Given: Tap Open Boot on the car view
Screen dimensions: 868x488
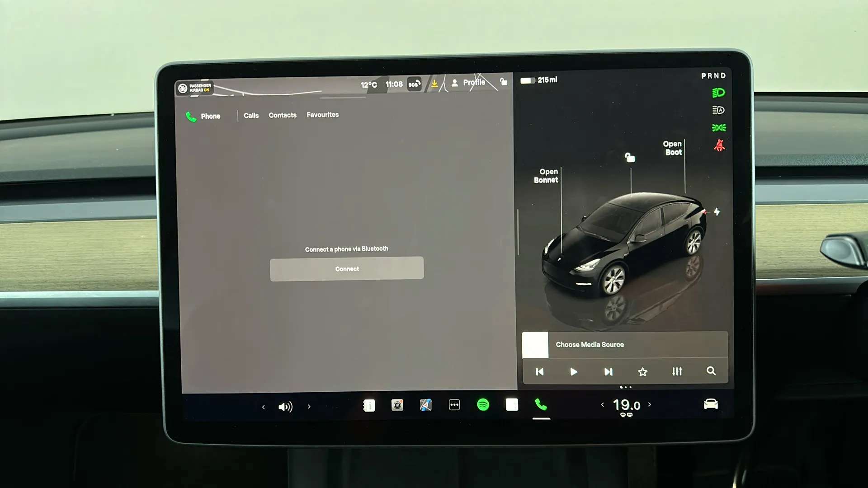Looking at the screenshot, I should pyautogui.click(x=672, y=148).
